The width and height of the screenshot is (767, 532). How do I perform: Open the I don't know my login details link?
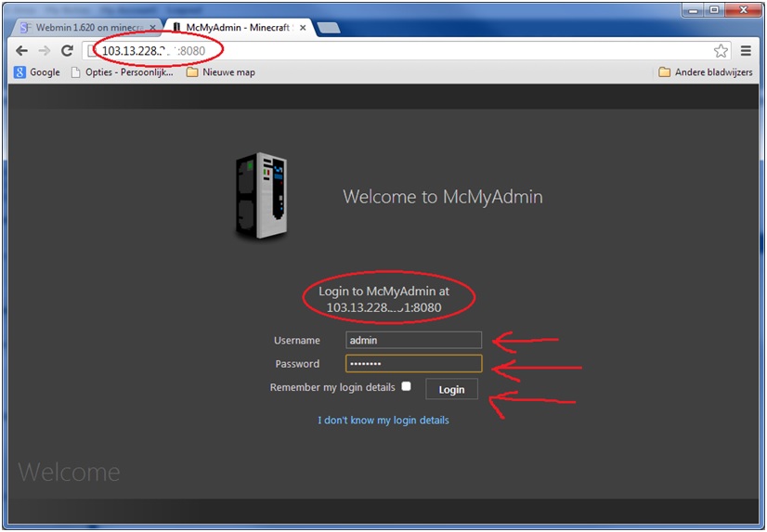(383, 420)
